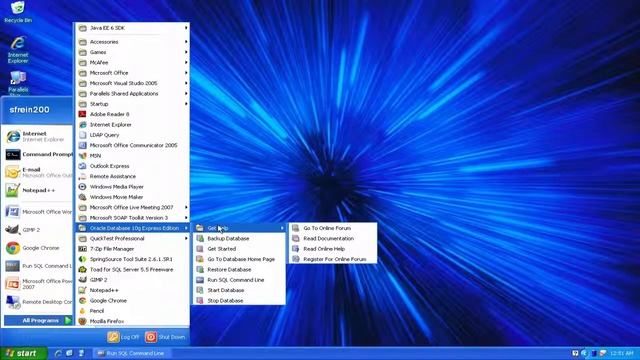Expand QuickTest Professional submenu

tap(133, 238)
